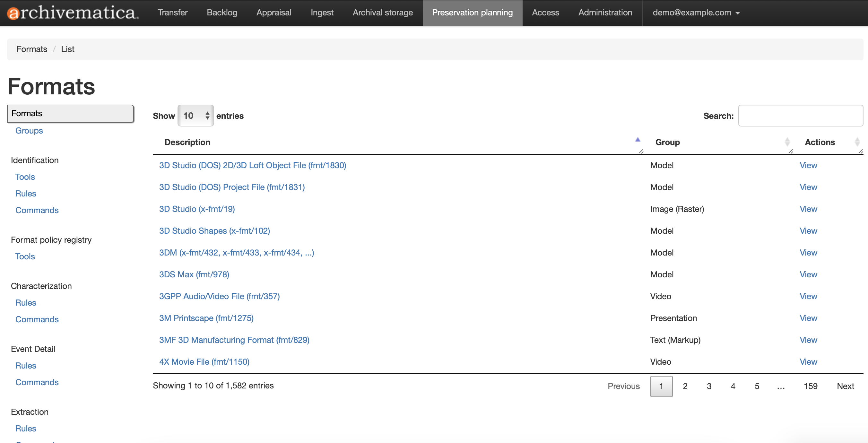Go to Archival storage tab
The image size is (868, 443).
tap(382, 13)
